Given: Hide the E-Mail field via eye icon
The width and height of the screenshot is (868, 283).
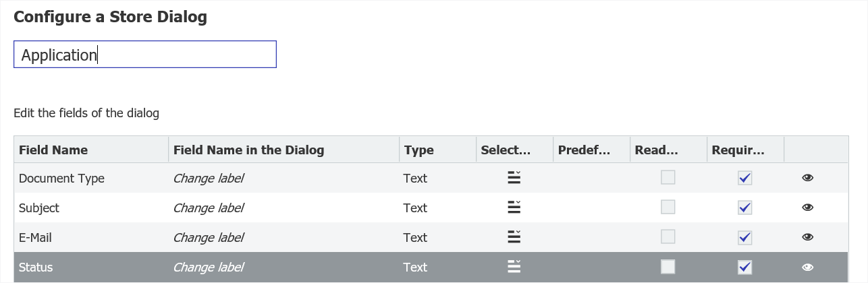Looking at the screenshot, I should (807, 237).
